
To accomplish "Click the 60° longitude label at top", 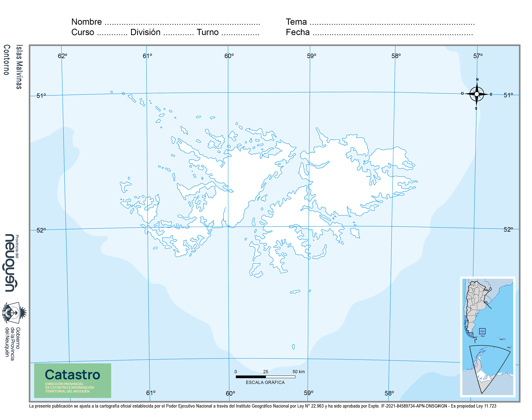I will [x=229, y=56].
